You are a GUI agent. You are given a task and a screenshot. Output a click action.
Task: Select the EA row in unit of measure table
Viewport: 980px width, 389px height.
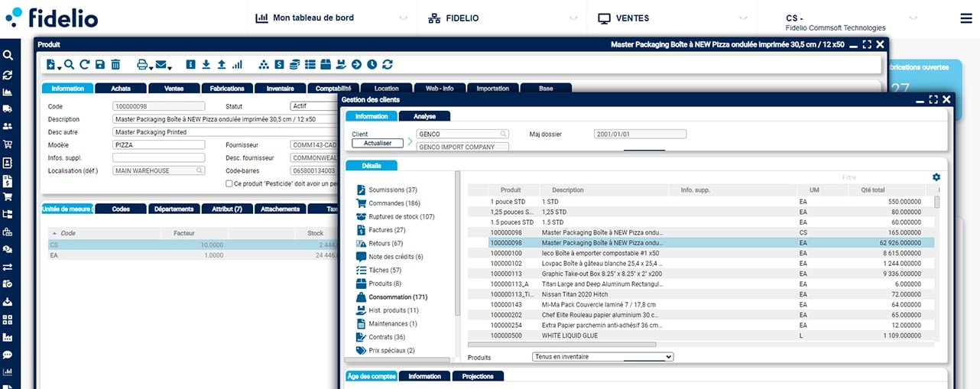pyautogui.click(x=191, y=256)
